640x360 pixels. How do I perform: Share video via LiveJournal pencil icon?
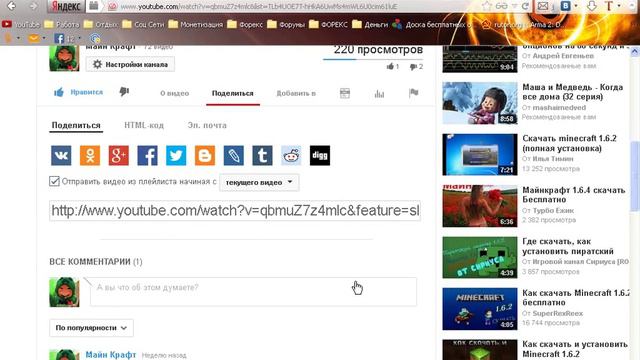pyautogui.click(x=233, y=156)
